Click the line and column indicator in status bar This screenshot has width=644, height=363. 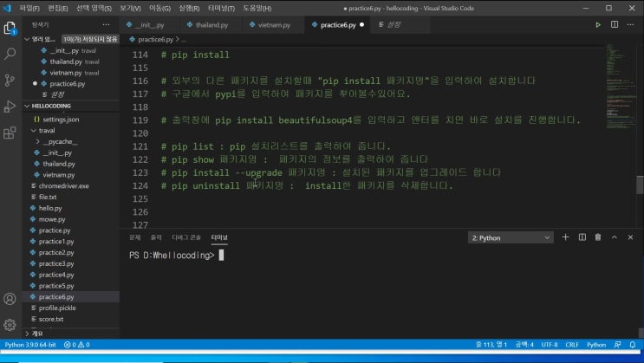(491, 345)
